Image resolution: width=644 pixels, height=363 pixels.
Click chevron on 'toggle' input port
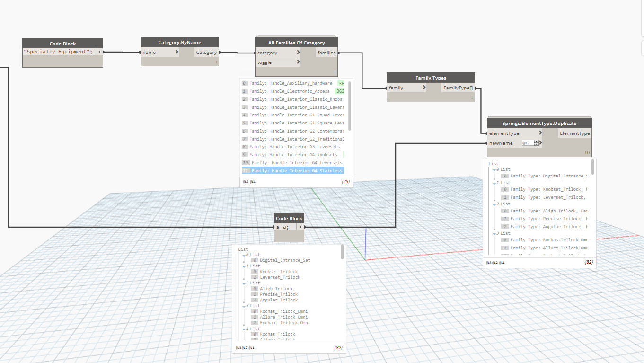298,62
